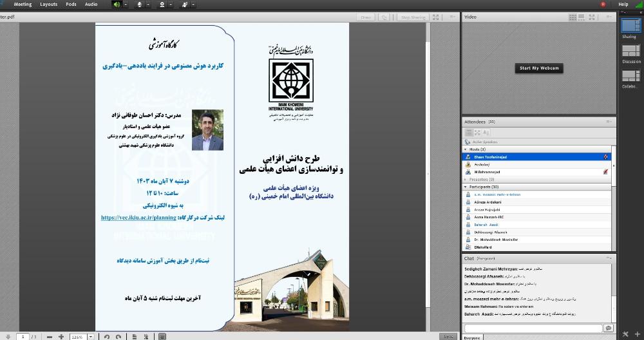Mute the speaker audio icon
Screen dimensions: 644x340
click(117, 5)
